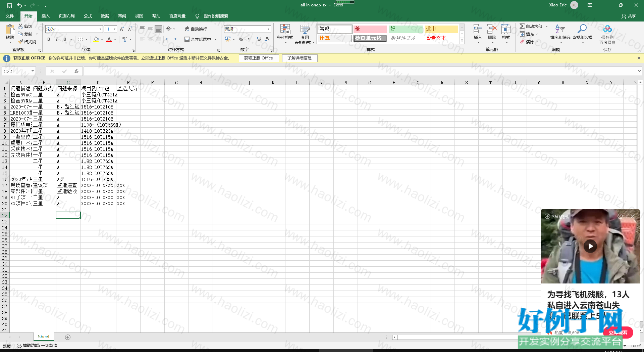This screenshot has width=644, height=352.
Task: Click the cell borders icon
Action: pyautogui.click(x=80, y=39)
